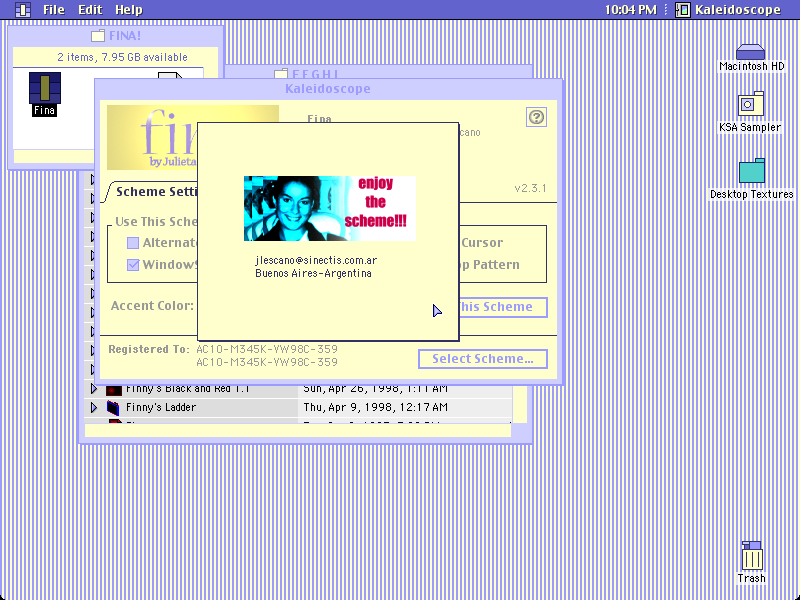This screenshot has width=800, height=600.
Task: Open the Help menu
Action: (x=129, y=10)
